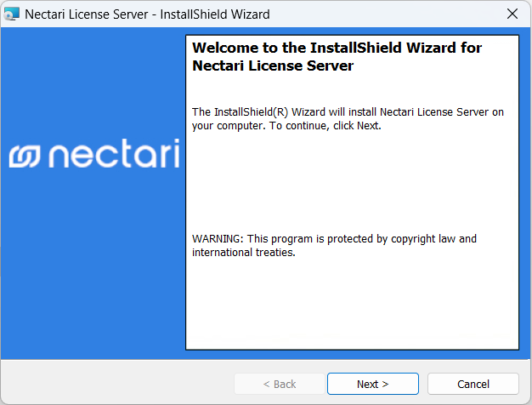The image size is (532, 405).
Task: Click the Next button to continue
Action: point(372,384)
